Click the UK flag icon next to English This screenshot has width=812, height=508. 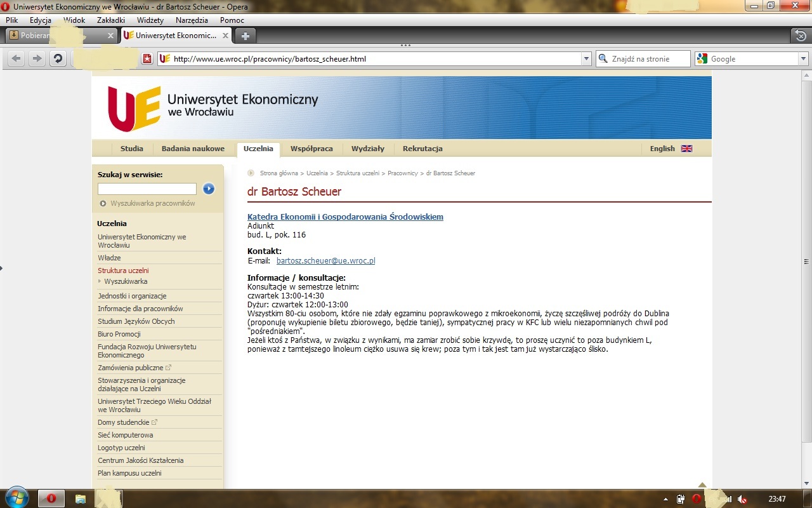[x=686, y=149]
